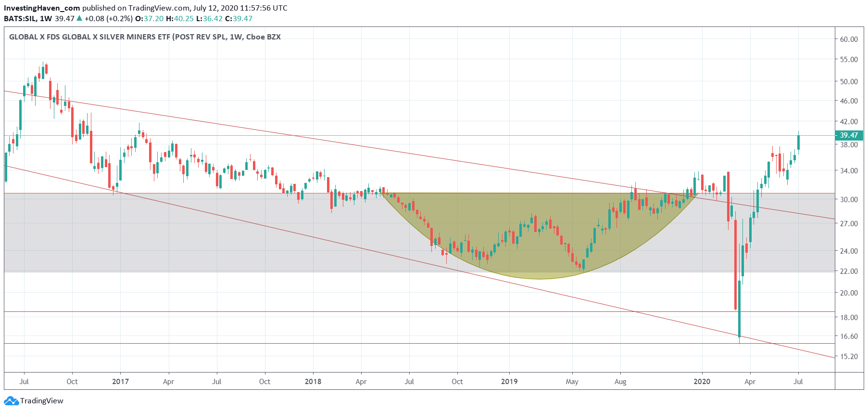Click the 15.20 price axis label
868x412 pixels.
coord(849,357)
